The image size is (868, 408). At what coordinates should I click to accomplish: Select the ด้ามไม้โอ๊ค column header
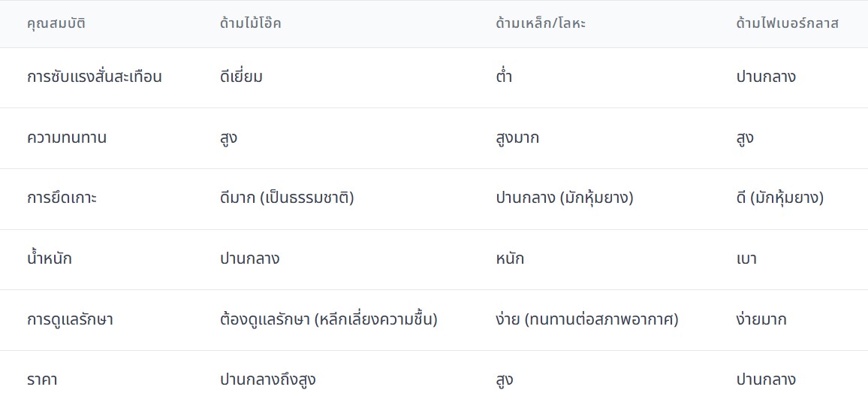pyautogui.click(x=251, y=23)
